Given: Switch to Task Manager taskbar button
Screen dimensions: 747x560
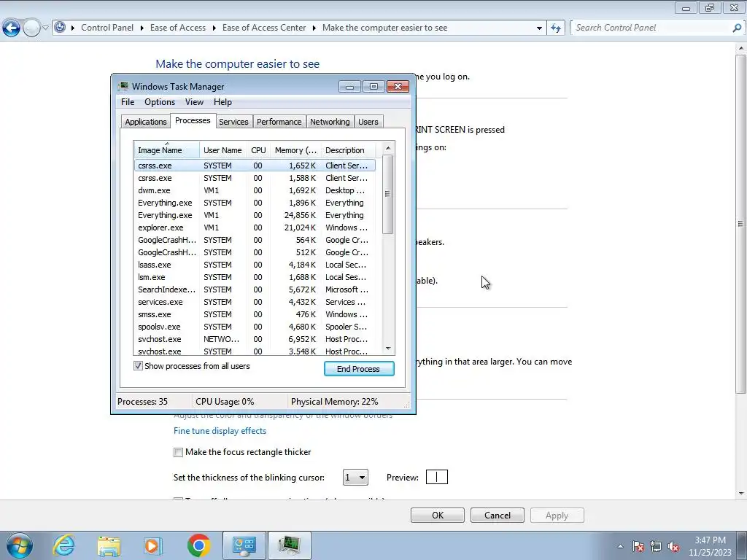Looking at the screenshot, I should (289, 545).
